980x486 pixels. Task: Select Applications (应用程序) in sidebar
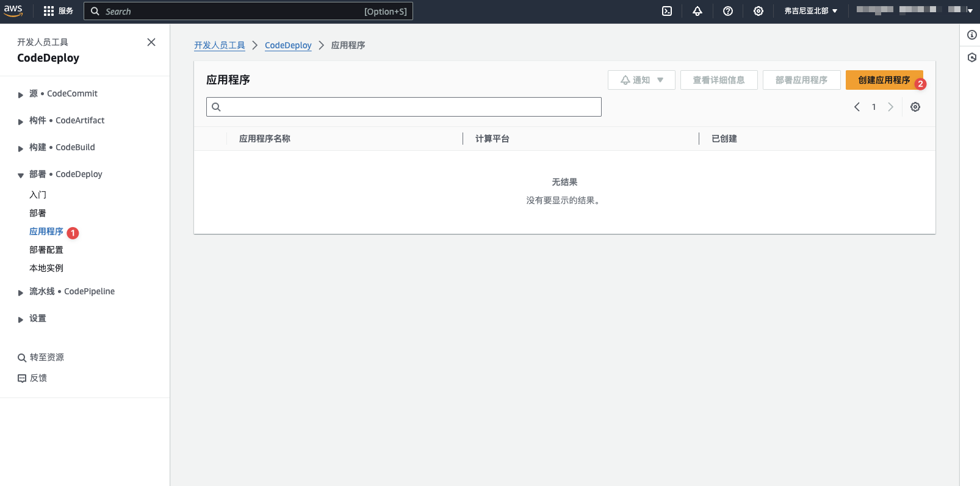click(x=46, y=231)
